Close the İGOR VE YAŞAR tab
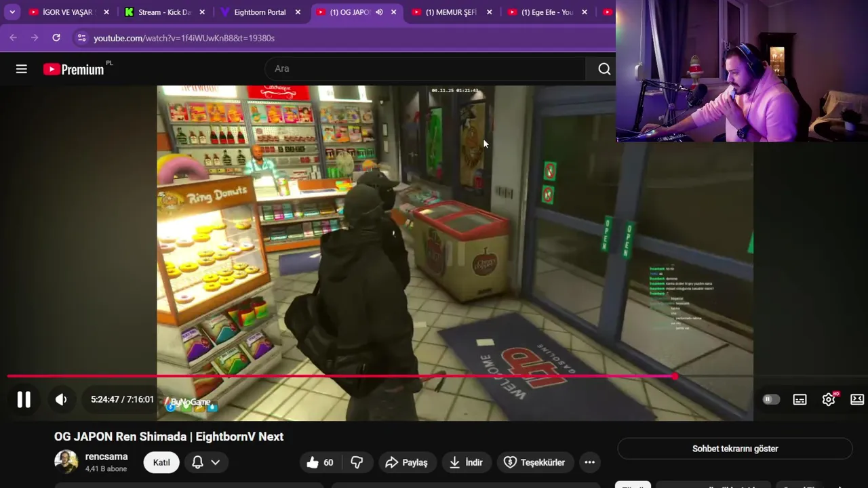Screen dimensions: 868x488 tap(106, 12)
